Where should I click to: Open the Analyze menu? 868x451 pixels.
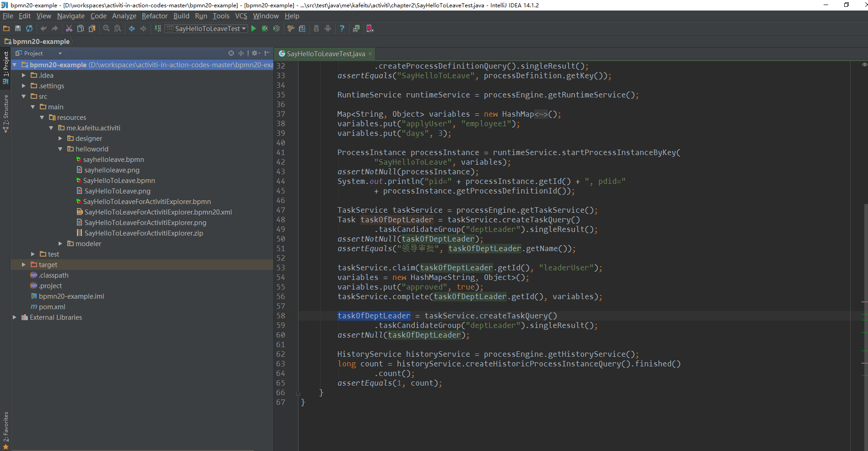coord(124,16)
